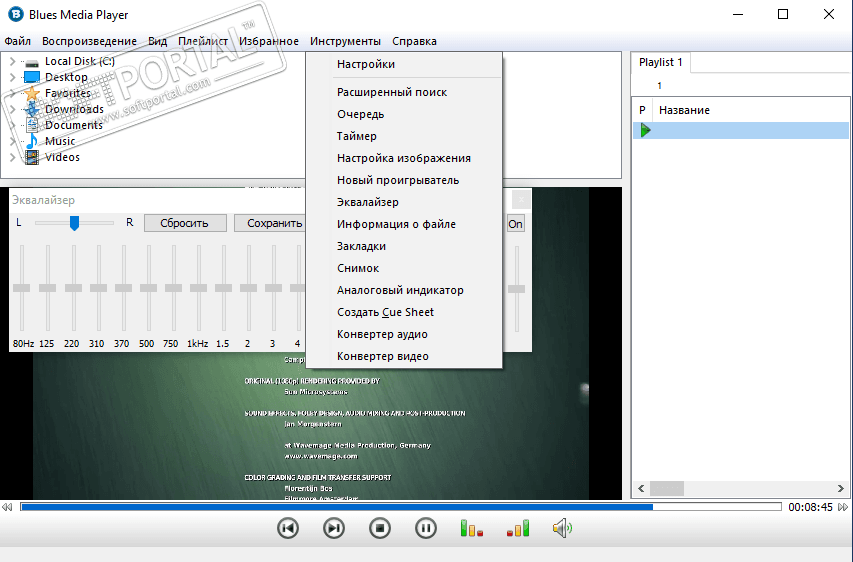
Task: Click the 500 Hz equalizer band slider
Action: [x=148, y=288]
